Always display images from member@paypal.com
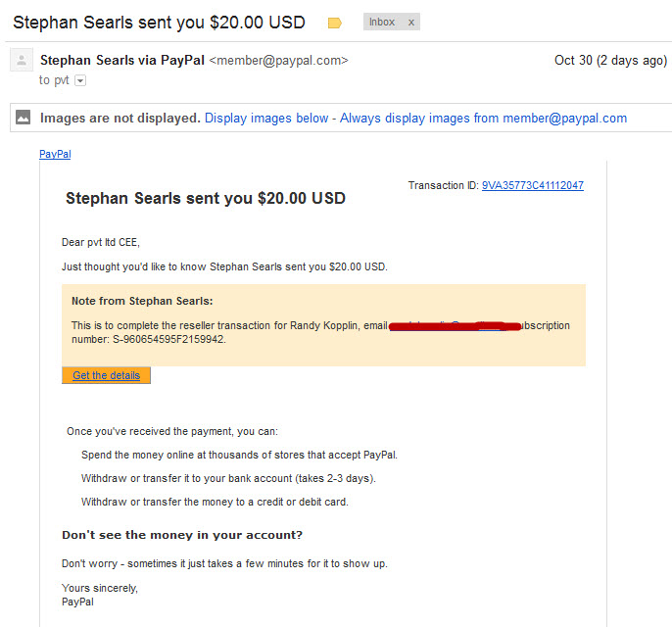This screenshot has height=627, width=672. pyautogui.click(x=483, y=118)
